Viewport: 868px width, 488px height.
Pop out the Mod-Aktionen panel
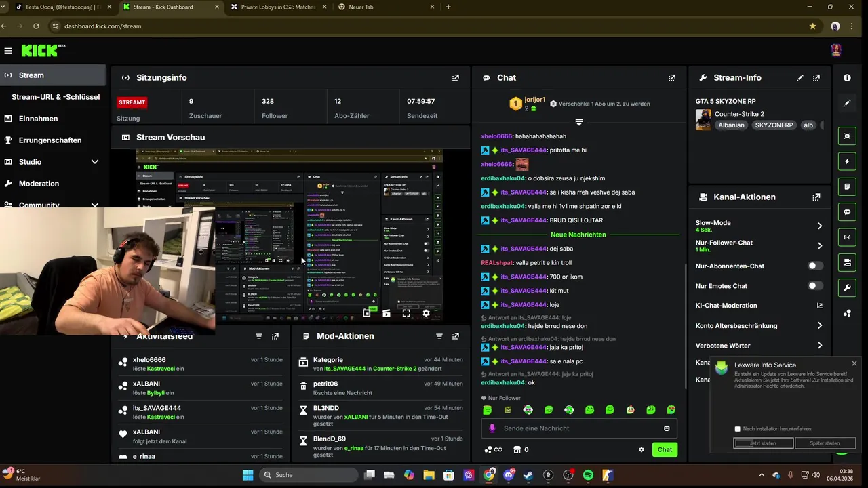[456, 336]
